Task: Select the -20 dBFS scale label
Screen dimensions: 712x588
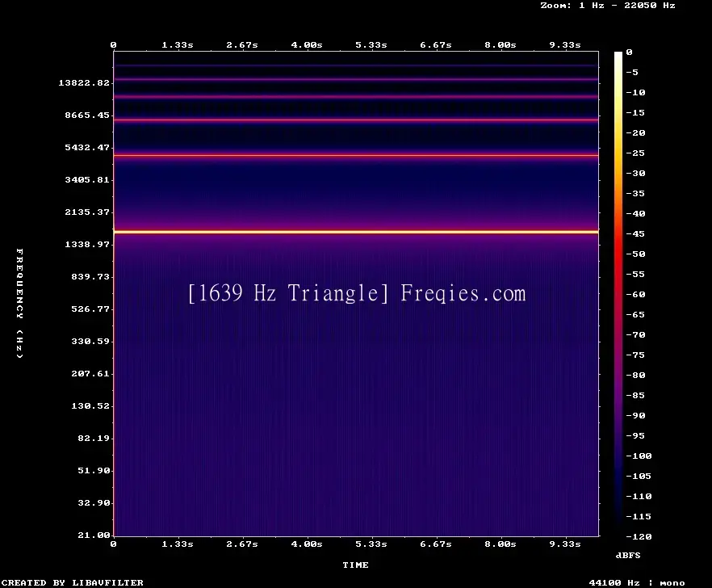Action: point(635,132)
